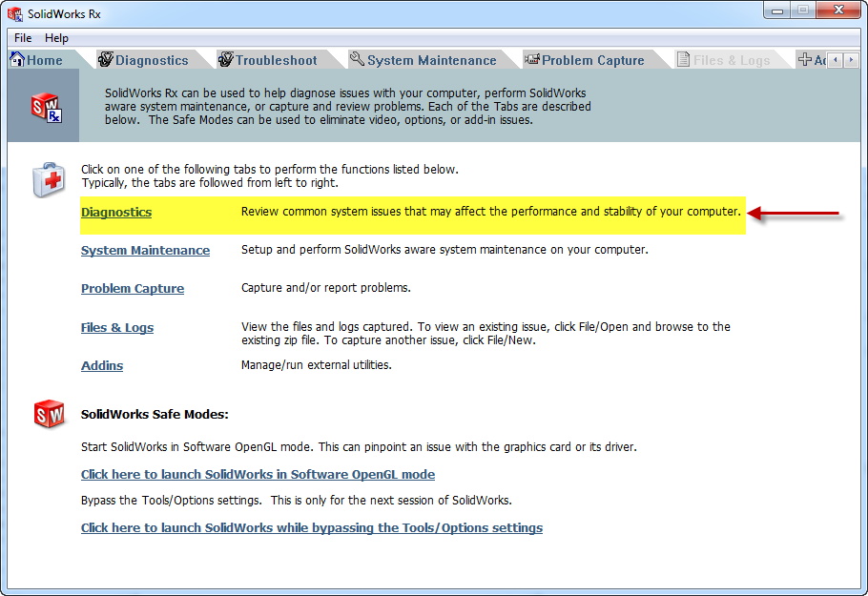The height and width of the screenshot is (596, 868).
Task: Follow the Addins link
Action: [102, 366]
